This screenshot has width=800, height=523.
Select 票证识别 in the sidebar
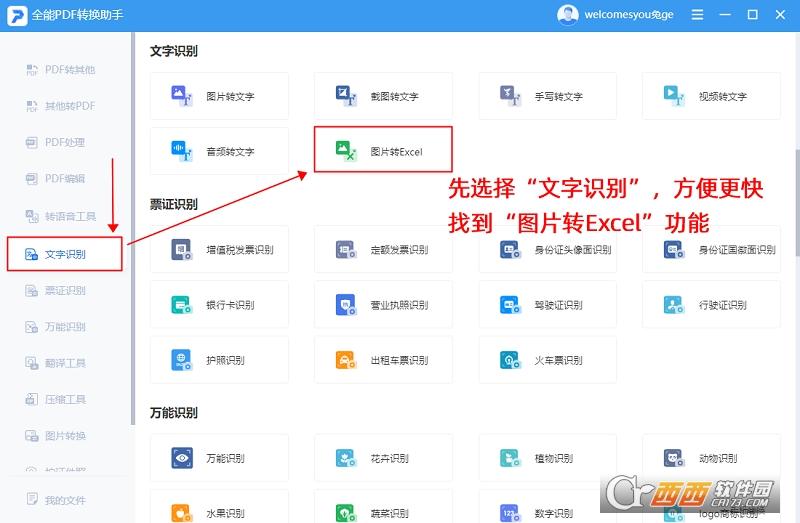click(55, 290)
